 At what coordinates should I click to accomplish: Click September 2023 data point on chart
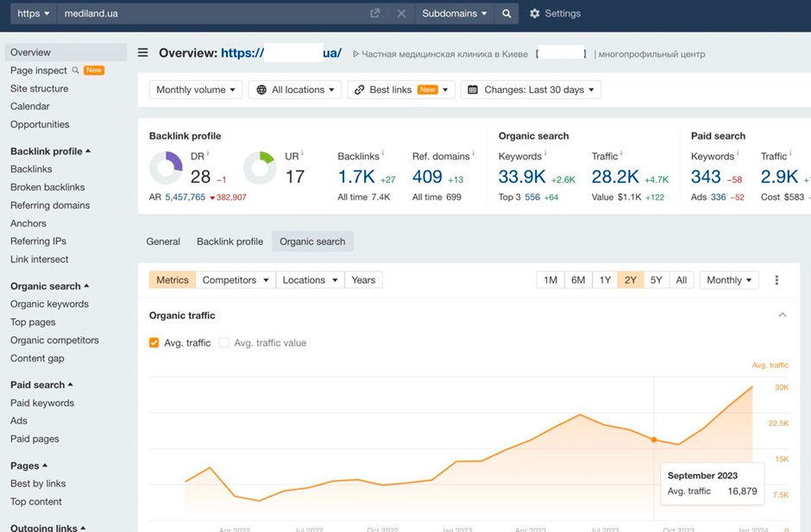coord(654,440)
